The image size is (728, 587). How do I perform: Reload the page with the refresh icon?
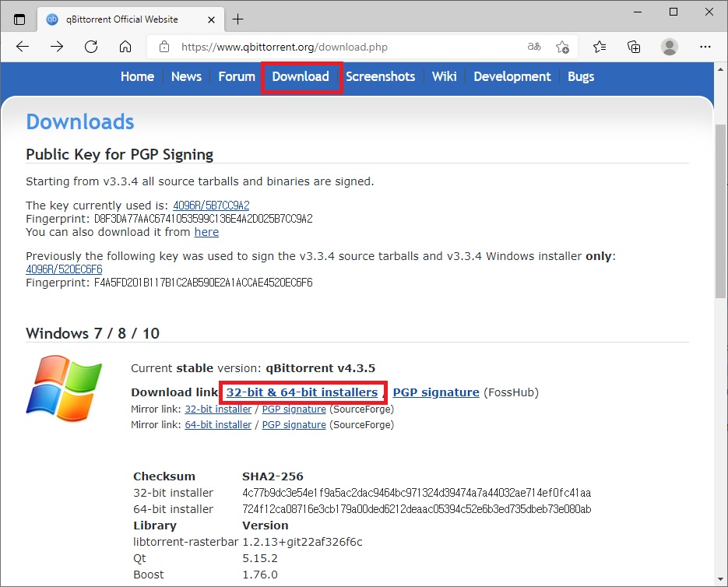[x=91, y=47]
